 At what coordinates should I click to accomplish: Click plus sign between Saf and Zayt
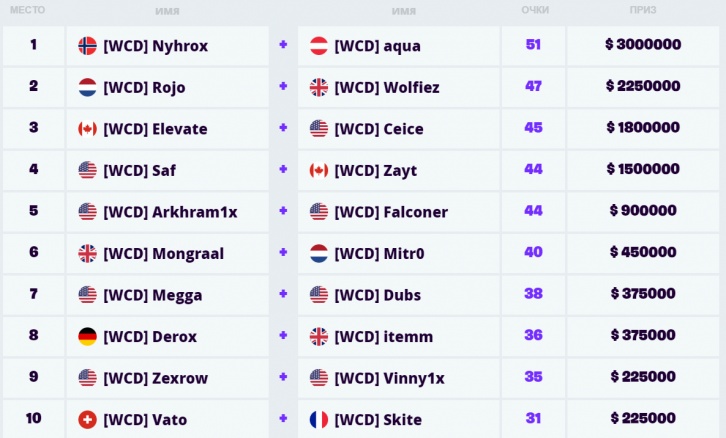tap(283, 169)
